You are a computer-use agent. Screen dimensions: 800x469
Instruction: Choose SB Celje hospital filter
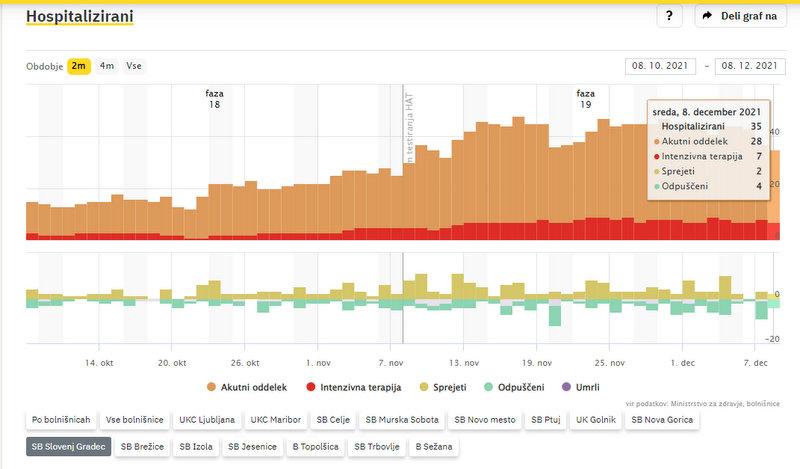point(330,419)
